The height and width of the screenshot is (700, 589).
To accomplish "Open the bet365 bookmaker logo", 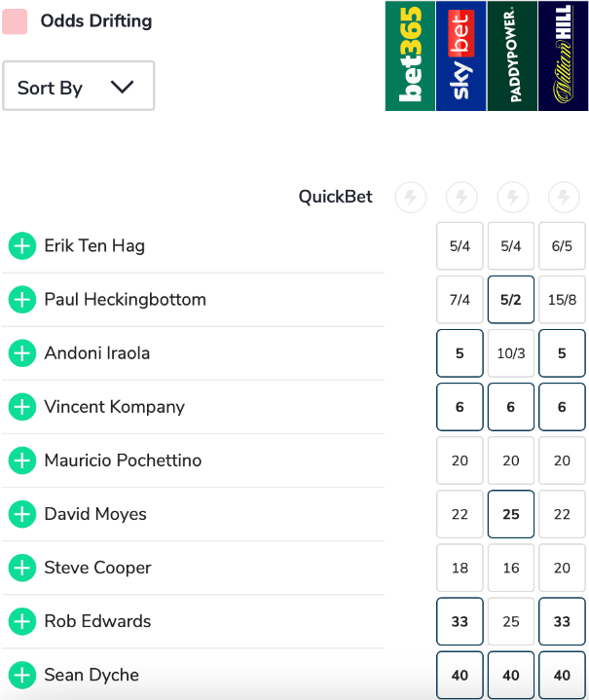I will tap(410, 55).
